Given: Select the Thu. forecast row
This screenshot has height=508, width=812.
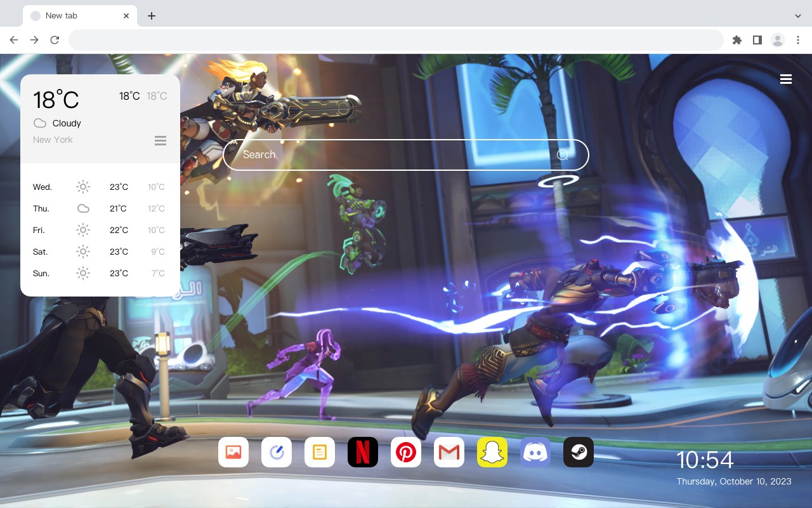Looking at the screenshot, I should tap(100, 208).
